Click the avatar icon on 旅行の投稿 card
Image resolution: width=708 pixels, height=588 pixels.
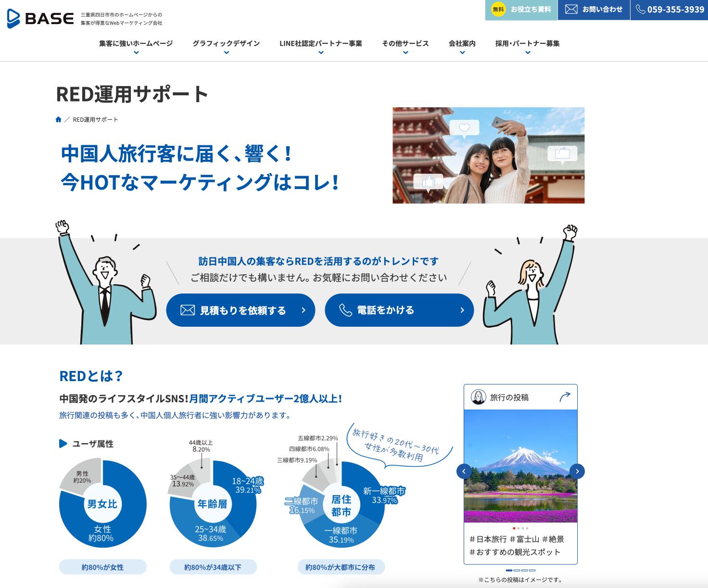pyautogui.click(x=478, y=397)
